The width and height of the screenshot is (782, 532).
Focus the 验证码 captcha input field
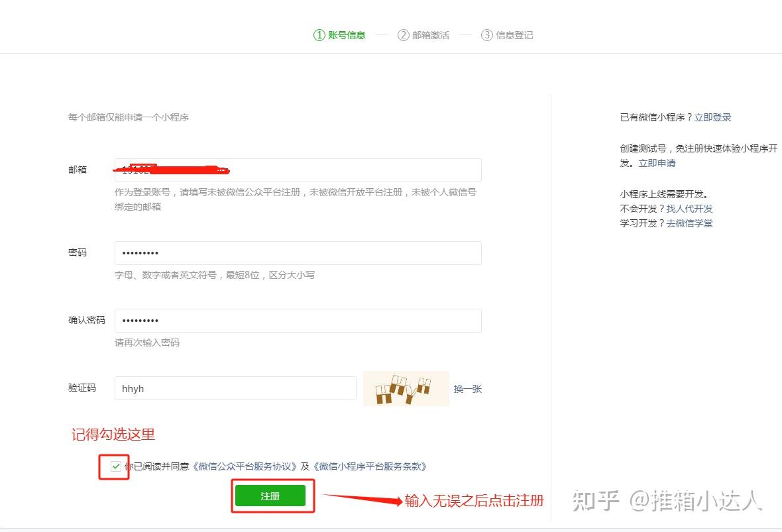(x=235, y=388)
